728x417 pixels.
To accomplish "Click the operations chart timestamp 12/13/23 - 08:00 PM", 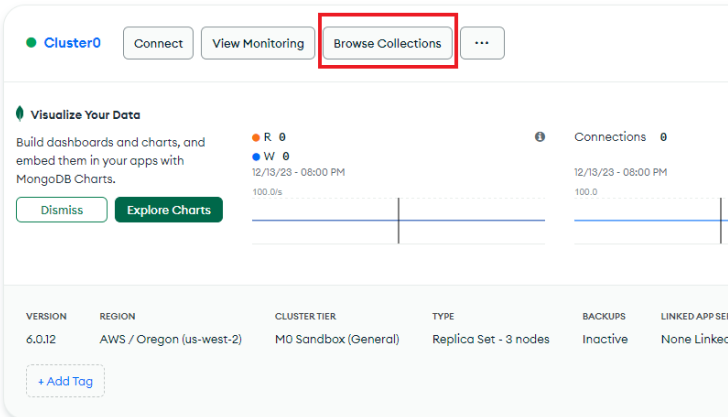I will [299, 172].
